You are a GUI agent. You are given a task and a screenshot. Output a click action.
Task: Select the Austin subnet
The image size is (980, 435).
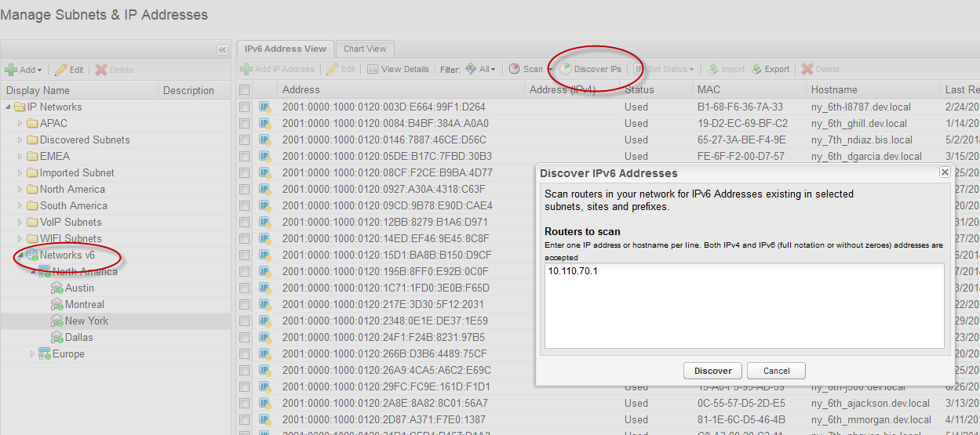(79, 288)
